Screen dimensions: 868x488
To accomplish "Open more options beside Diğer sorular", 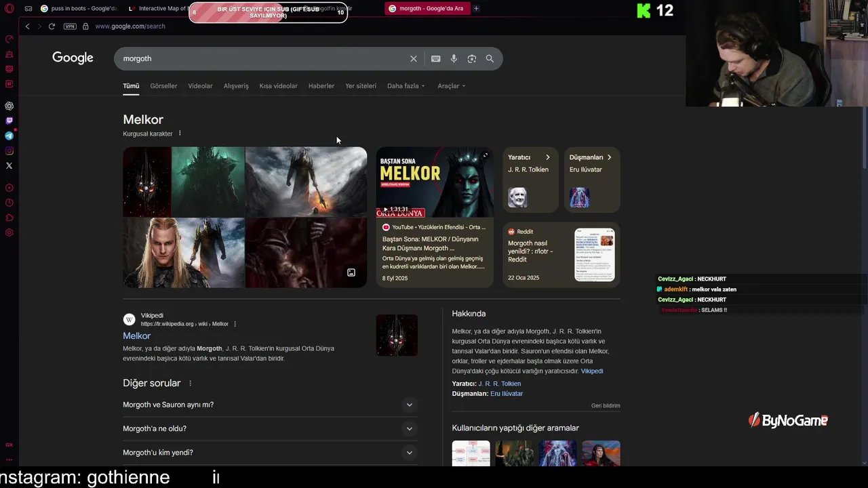I will (190, 384).
